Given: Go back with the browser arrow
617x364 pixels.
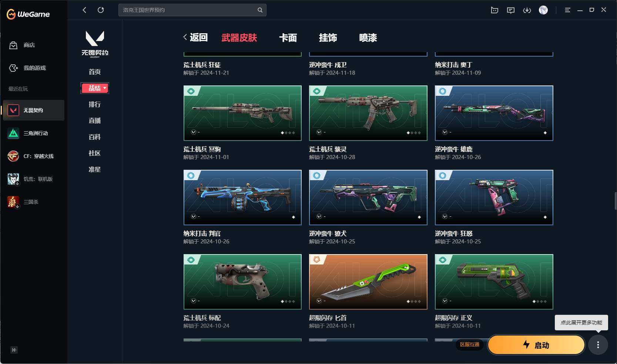Looking at the screenshot, I should pos(84,10).
